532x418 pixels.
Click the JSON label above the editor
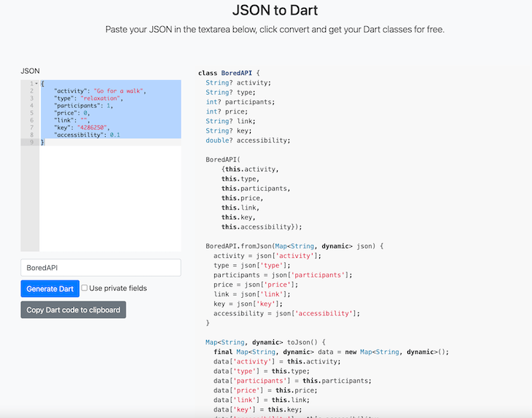click(x=30, y=71)
